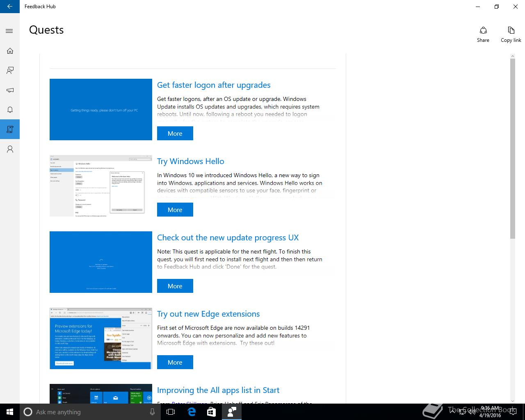Viewport: 525px width, 420px height.
Task: Click the Ask me anything search box
Action: click(x=89, y=412)
